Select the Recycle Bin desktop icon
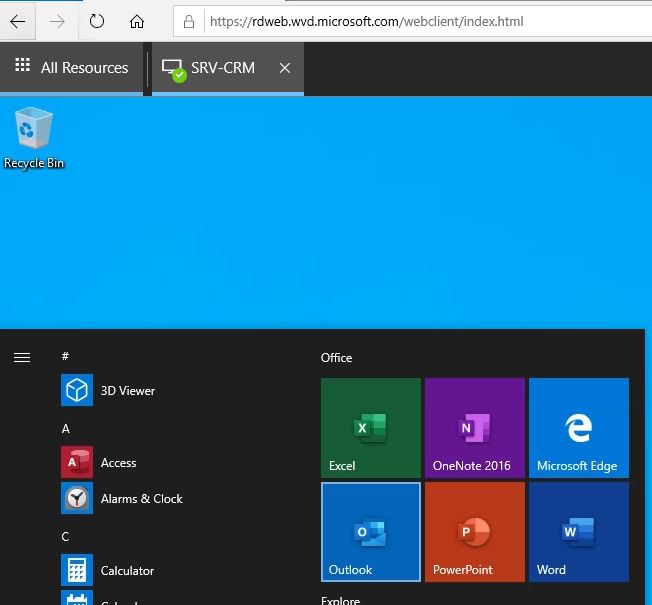 33,128
